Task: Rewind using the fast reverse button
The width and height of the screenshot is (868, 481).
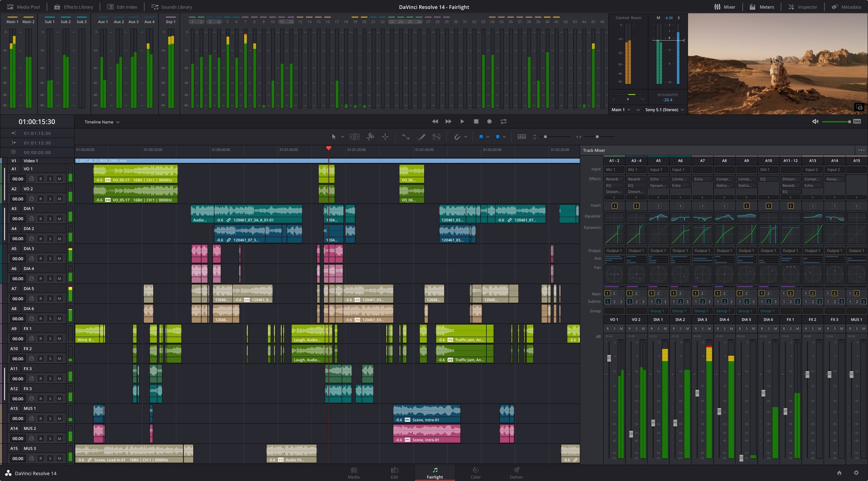Action: point(435,122)
